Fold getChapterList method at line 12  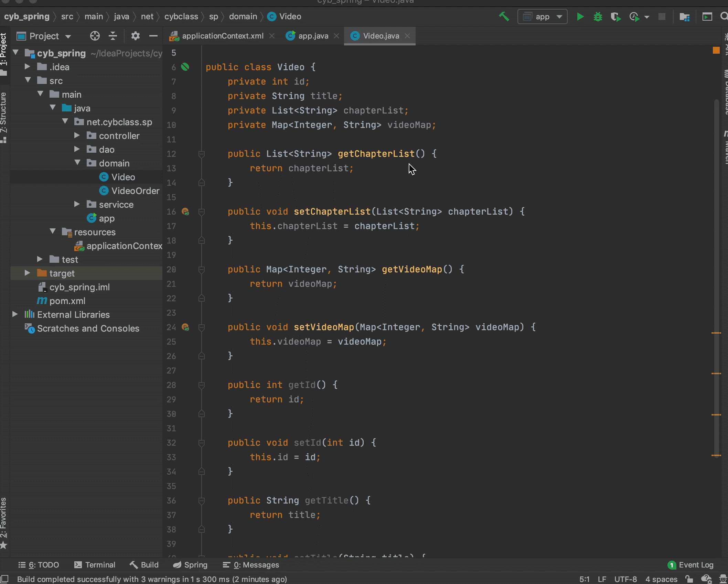[202, 154]
